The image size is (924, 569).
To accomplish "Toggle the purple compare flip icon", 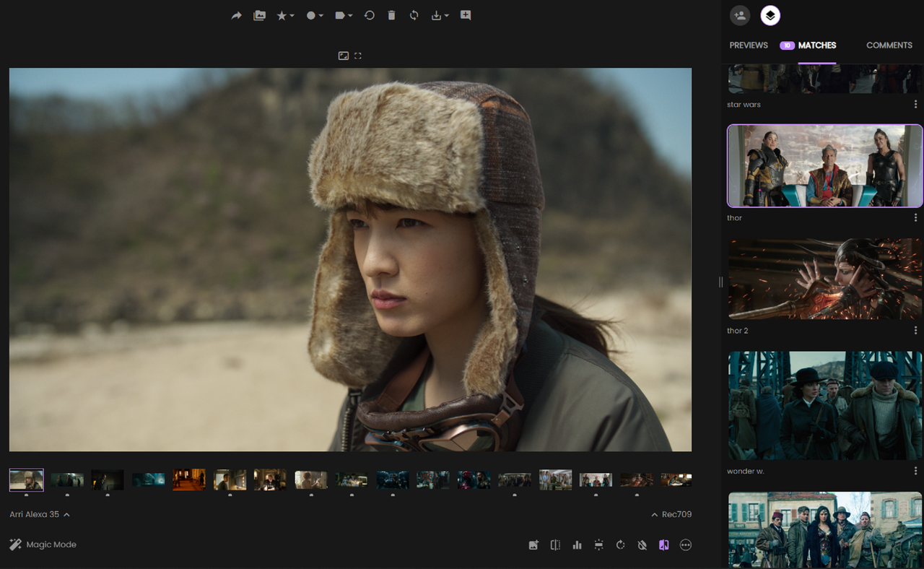I will [663, 545].
